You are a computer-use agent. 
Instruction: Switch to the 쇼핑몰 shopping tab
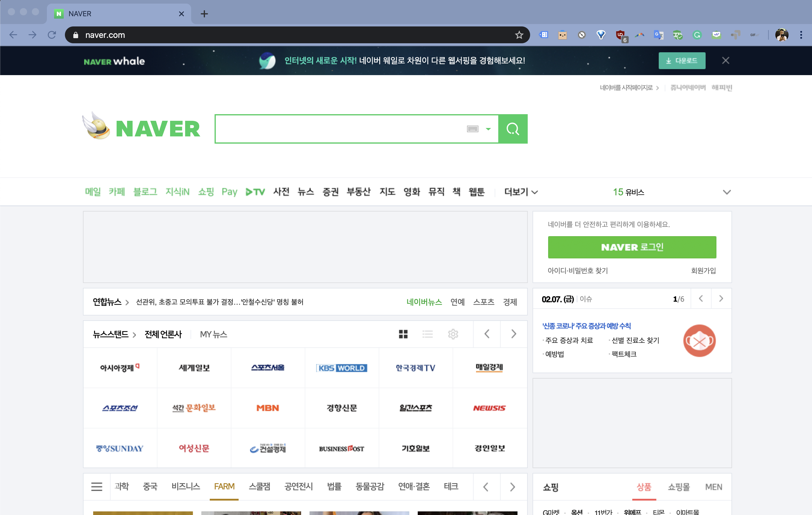point(679,487)
